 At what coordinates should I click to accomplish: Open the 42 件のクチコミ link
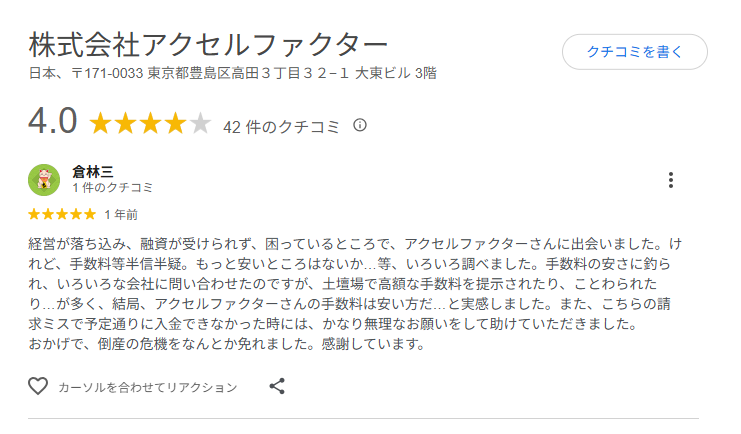pos(281,127)
